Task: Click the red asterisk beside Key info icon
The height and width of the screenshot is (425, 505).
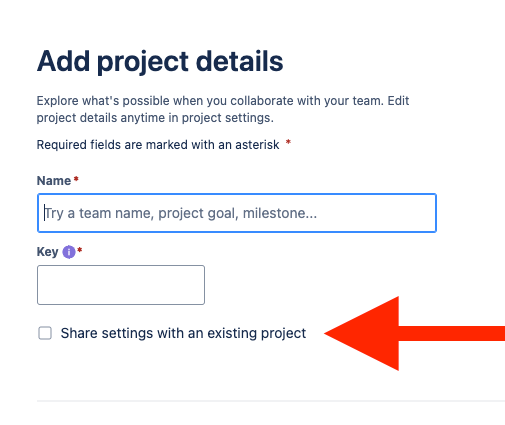Action: click(79, 250)
